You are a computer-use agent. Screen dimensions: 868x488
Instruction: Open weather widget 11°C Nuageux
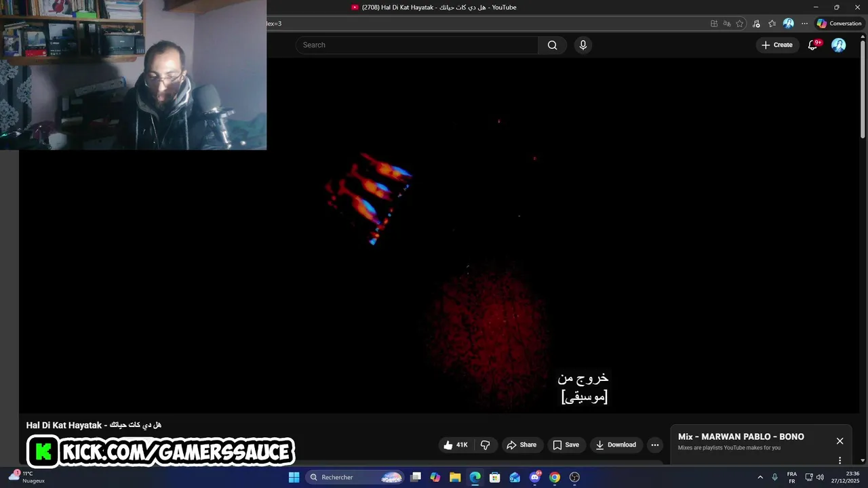(x=27, y=477)
